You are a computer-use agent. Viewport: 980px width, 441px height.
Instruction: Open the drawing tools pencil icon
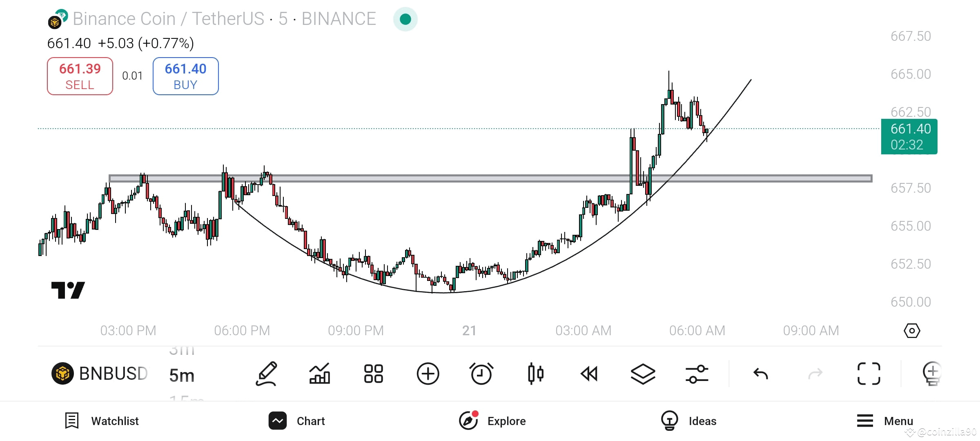(267, 374)
